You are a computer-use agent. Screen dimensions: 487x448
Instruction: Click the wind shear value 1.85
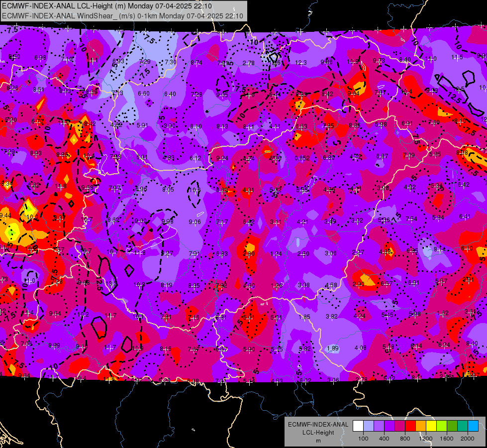(x=304, y=317)
